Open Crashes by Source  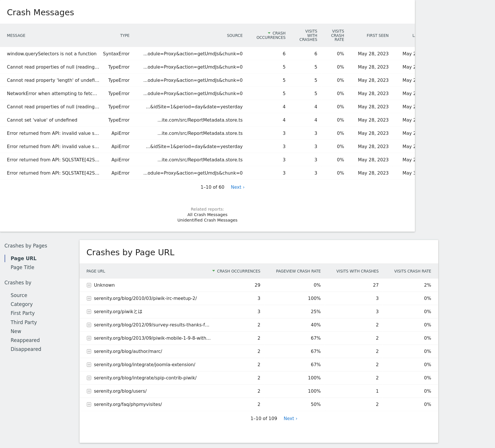[x=19, y=295]
